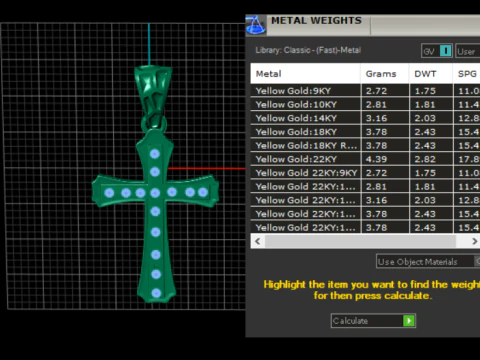This screenshot has height=360, width=480.
Task: Click the Library: Classic - (Fast)-Metal label
Action: click(308, 50)
